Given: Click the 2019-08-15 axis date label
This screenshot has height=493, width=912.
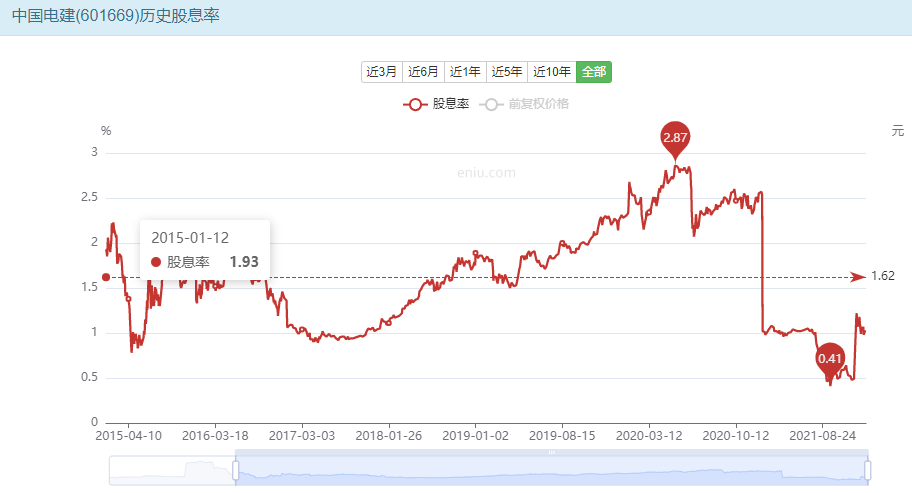Looking at the screenshot, I should (x=562, y=436).
